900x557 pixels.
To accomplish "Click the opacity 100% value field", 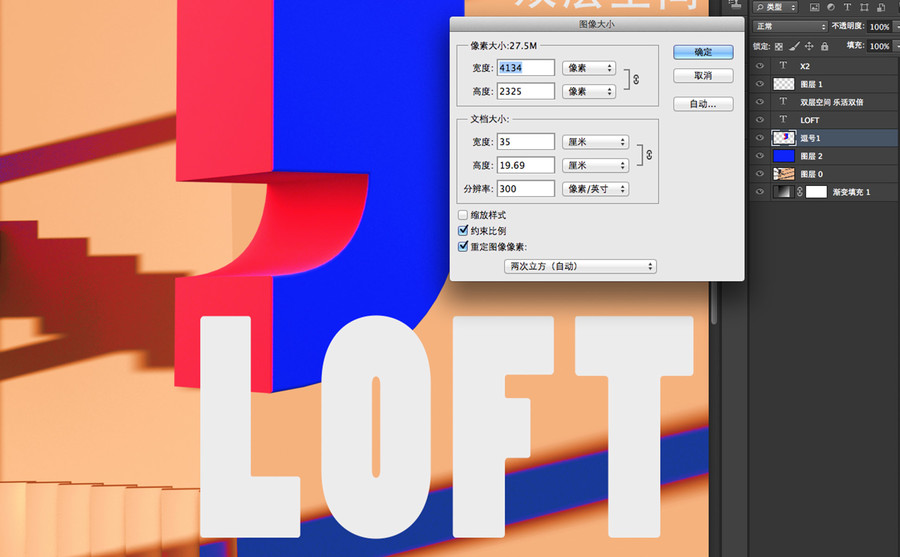I will pyautogui.click(x=879, y=27).
